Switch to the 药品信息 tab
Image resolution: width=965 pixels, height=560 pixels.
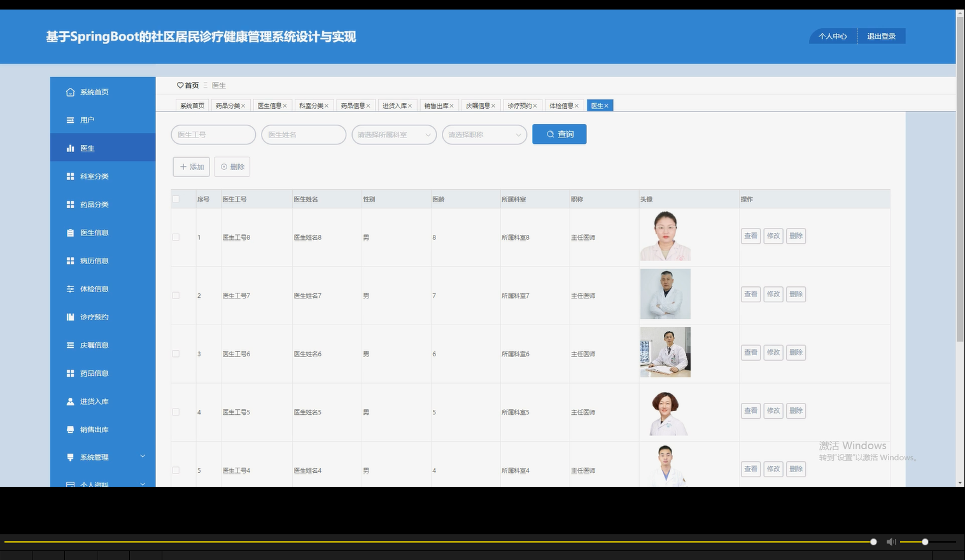354,105
